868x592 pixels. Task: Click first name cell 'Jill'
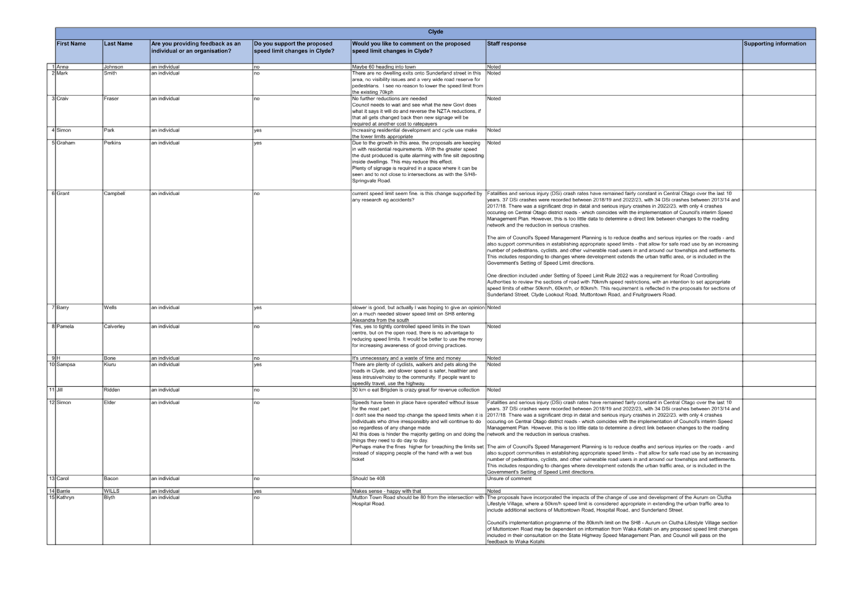[x=59, y=390]
